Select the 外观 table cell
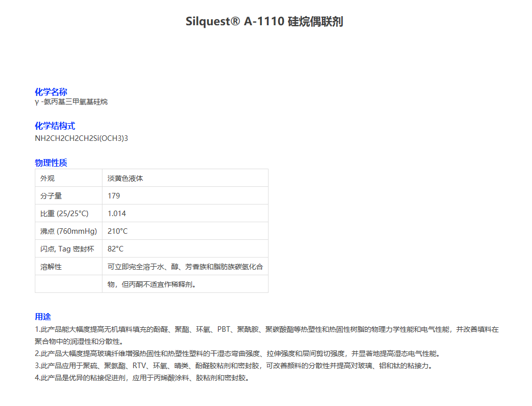The image size is (532, 406). point(47,178)
